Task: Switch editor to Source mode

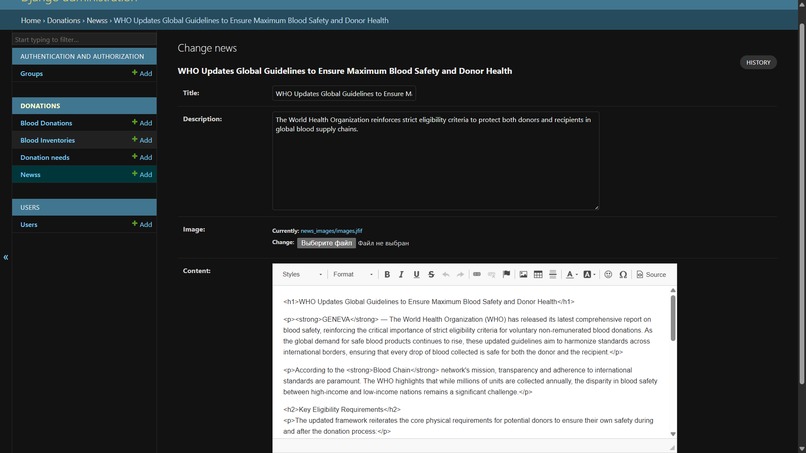Action: pos(651,275)
